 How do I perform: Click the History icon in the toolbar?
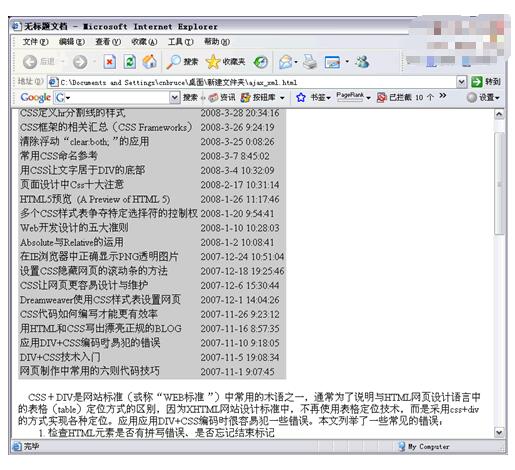(261, 62)
